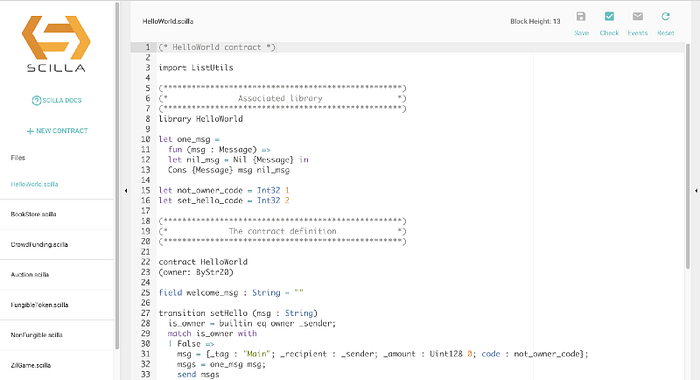
Task: Click 'let set_hello_code = Int32 2' line
Action: [224, 200]
